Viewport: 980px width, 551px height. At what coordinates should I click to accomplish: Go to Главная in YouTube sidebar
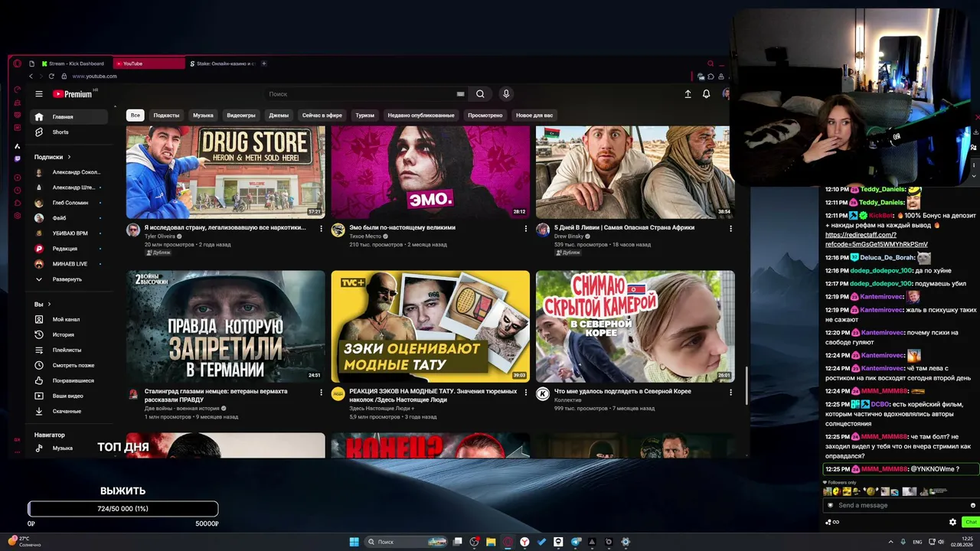point(69,117)
